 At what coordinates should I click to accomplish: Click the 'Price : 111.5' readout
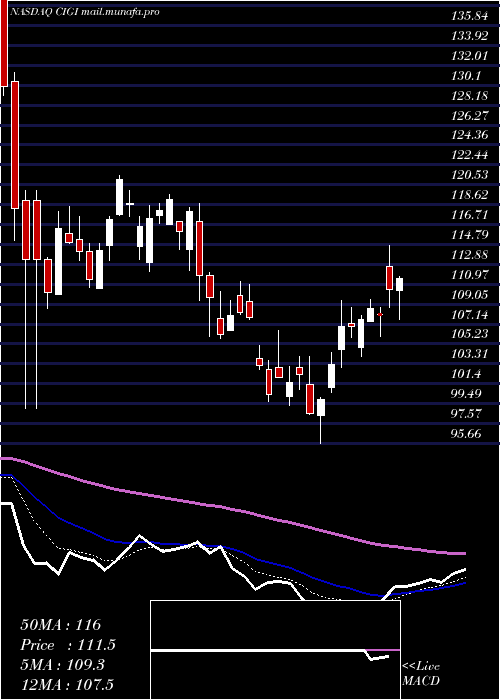[x=68, y=645]
